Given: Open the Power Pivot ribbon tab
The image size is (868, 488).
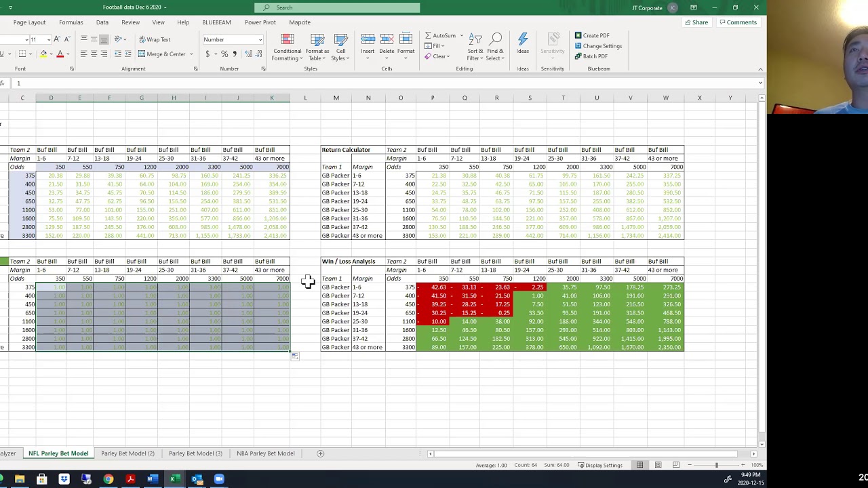Looking at the screenshot, I should click(x=260, y=22).
